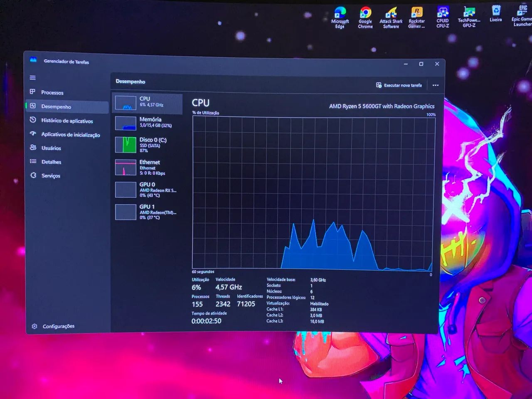Click the Aplicativos de inicialização gauge icon
This screenshot has width=532, height=399.
coord(33,134)
